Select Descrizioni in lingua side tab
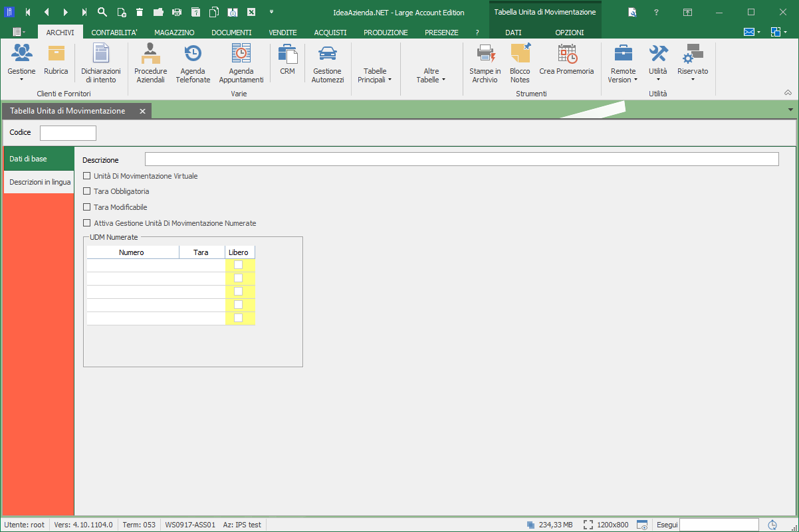799x532 pixels. (39, 181)
